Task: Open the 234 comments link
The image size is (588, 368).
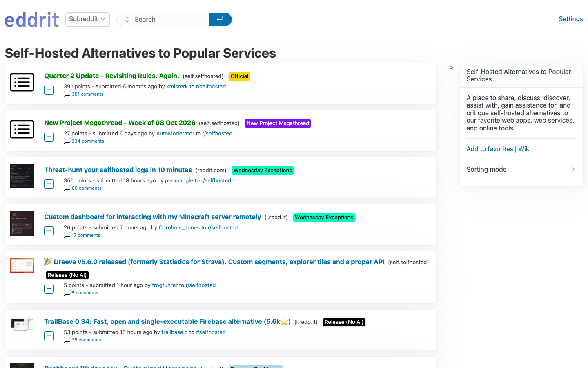Action: (88, 141)
